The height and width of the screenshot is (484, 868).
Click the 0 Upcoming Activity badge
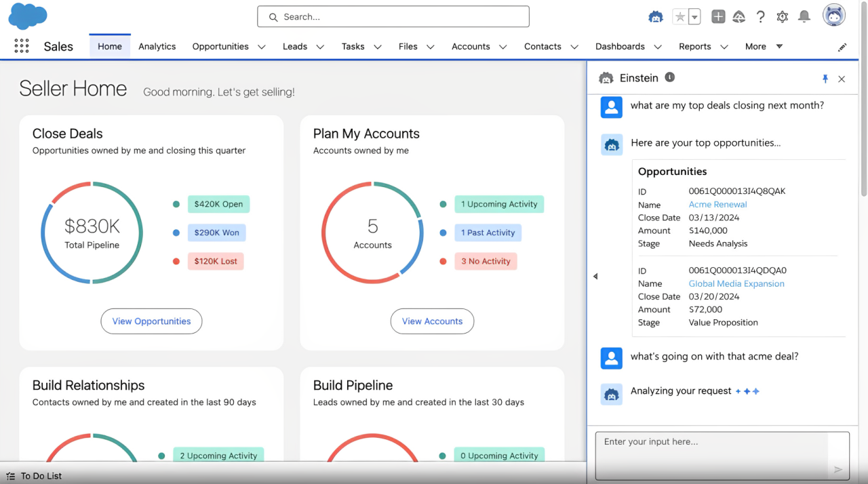coord(499,456)
